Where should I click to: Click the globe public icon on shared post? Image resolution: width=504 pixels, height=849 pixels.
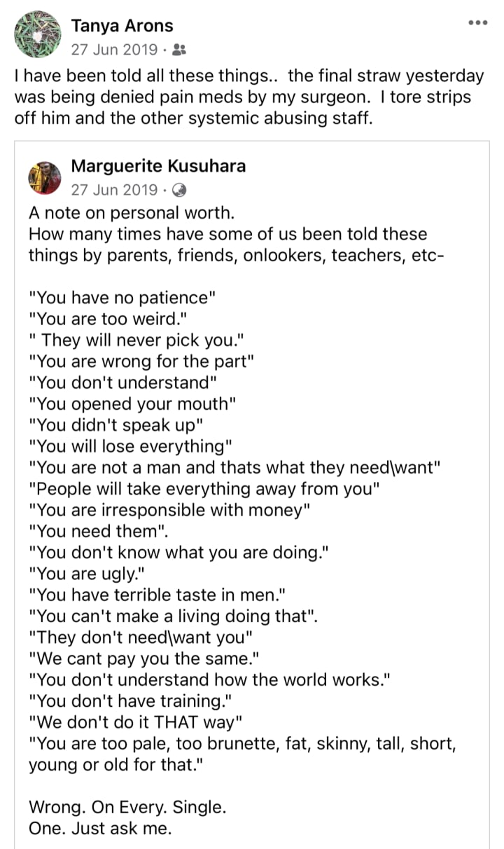coord(179,190)
